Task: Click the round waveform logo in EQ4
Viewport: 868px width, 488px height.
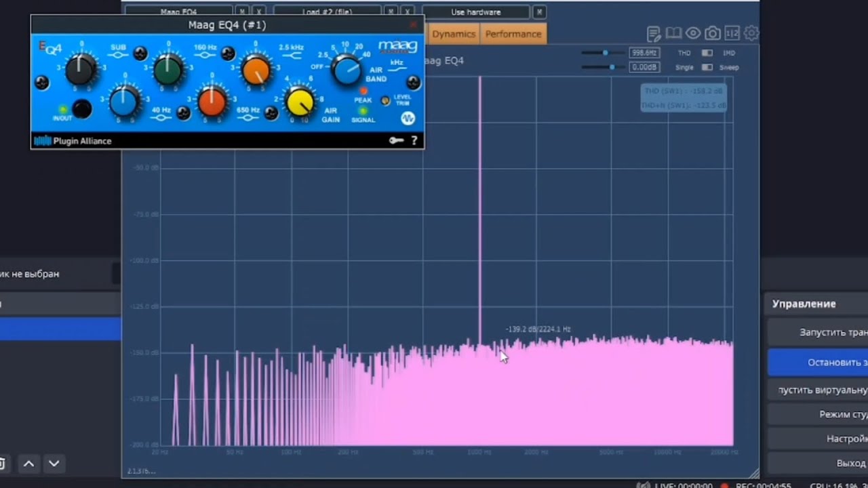Action: 408,118
